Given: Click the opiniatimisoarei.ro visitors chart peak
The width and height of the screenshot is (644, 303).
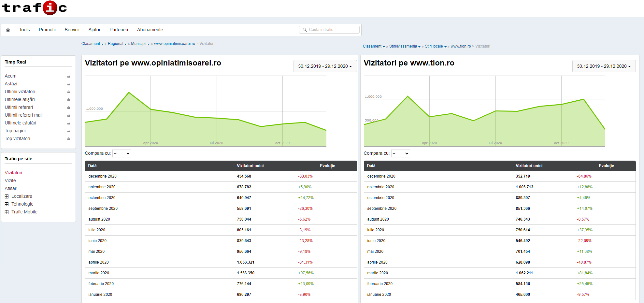Looking at the screenshot, I should click(129, 93).
